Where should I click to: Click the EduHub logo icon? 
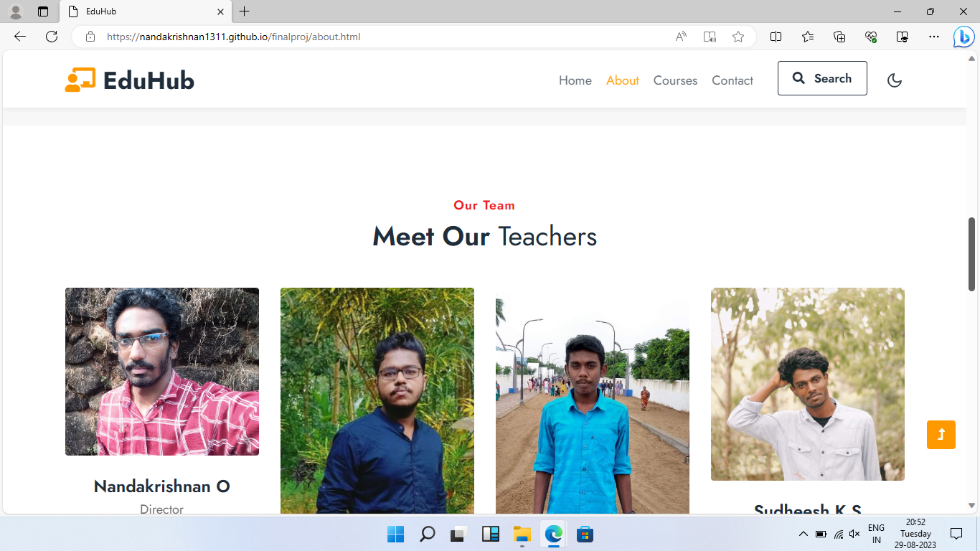point(79,79)
